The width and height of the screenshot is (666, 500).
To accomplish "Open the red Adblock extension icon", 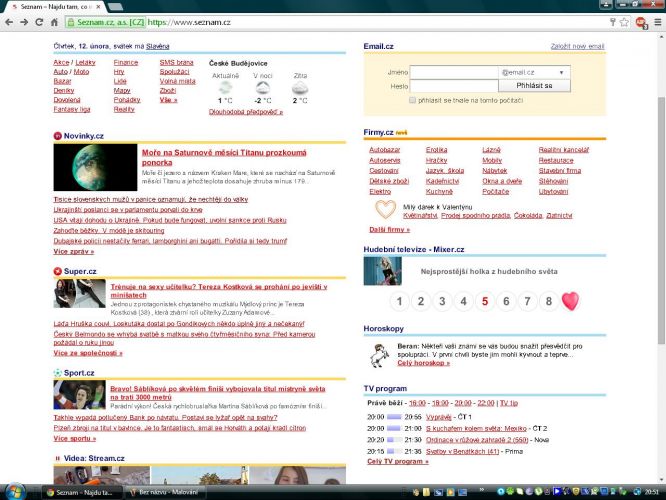I will pos(641,23).
